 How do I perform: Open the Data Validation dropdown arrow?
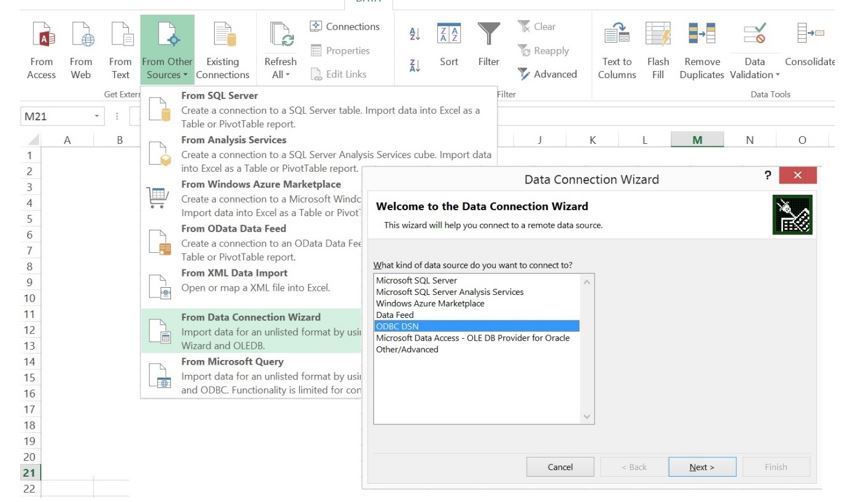(x=776, y=75)
